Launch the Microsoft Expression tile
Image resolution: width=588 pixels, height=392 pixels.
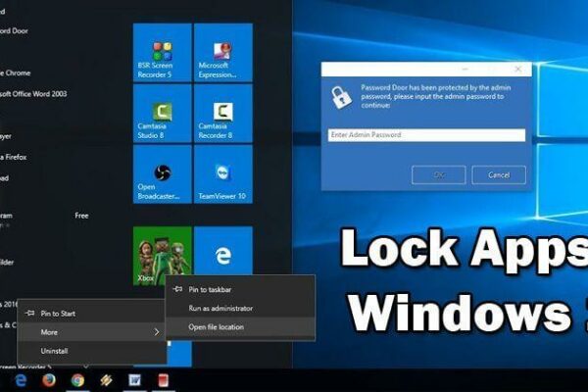(x=223, y=53)
